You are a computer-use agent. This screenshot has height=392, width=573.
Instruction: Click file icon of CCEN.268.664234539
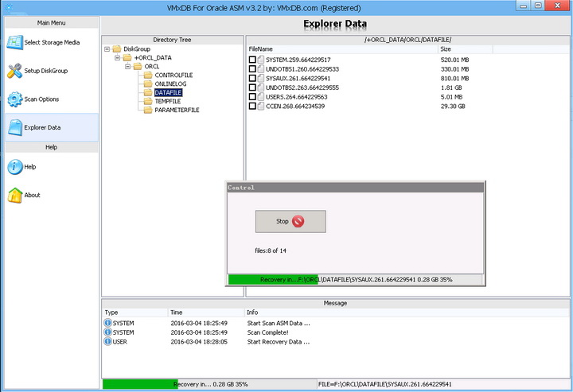tap(261, 107)
